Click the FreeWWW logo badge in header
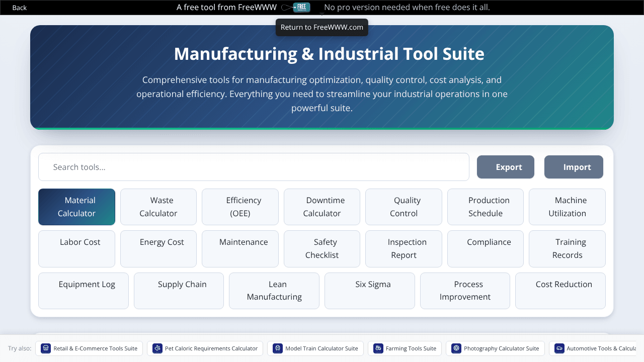644x362 pixels. [x=301, y=7]
